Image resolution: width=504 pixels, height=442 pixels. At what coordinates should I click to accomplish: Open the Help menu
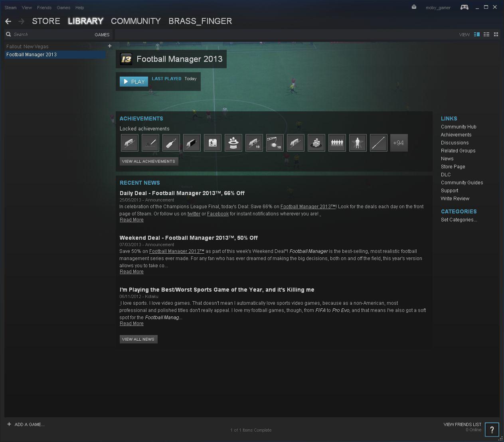[x=80, y=8]
